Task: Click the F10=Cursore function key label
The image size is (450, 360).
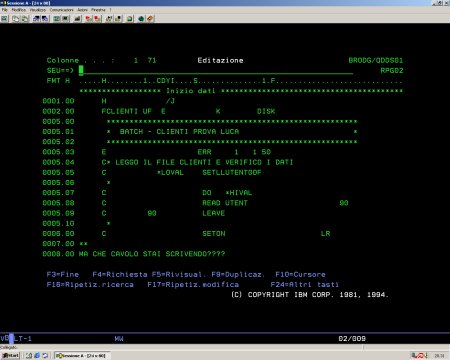Action: pyautogui.click(x=300, y=275)
